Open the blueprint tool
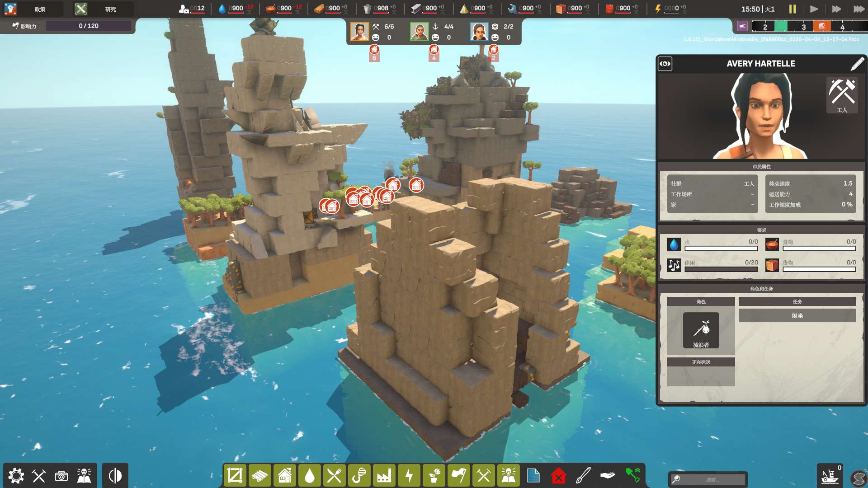Screen dimensions: 868x488 [533, 475]
